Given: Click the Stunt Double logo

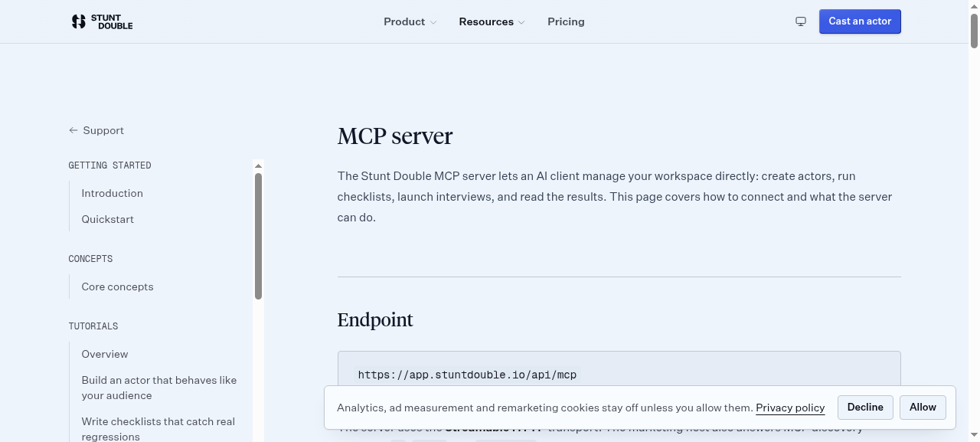Looking at the screenshot, I should point(102,21).
